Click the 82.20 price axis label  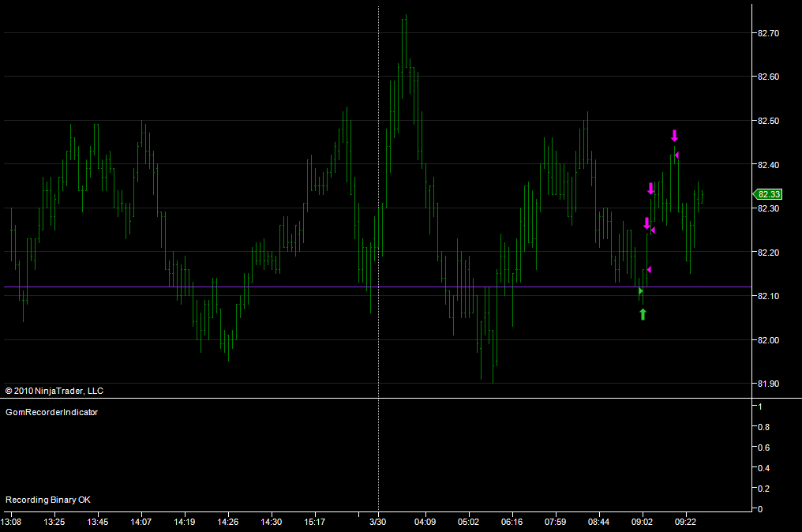(768, 253)
